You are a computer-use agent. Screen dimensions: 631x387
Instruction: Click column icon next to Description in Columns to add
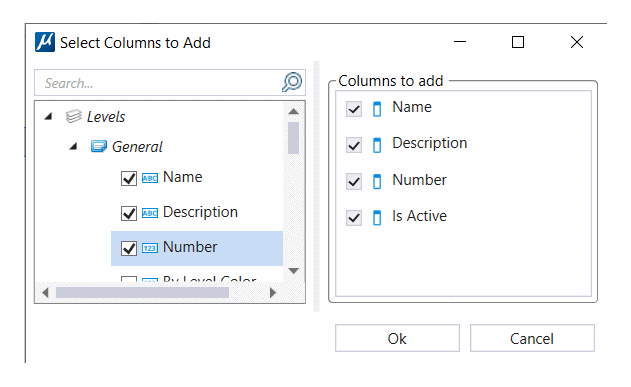pyautogui.click(x=377, y=145)
